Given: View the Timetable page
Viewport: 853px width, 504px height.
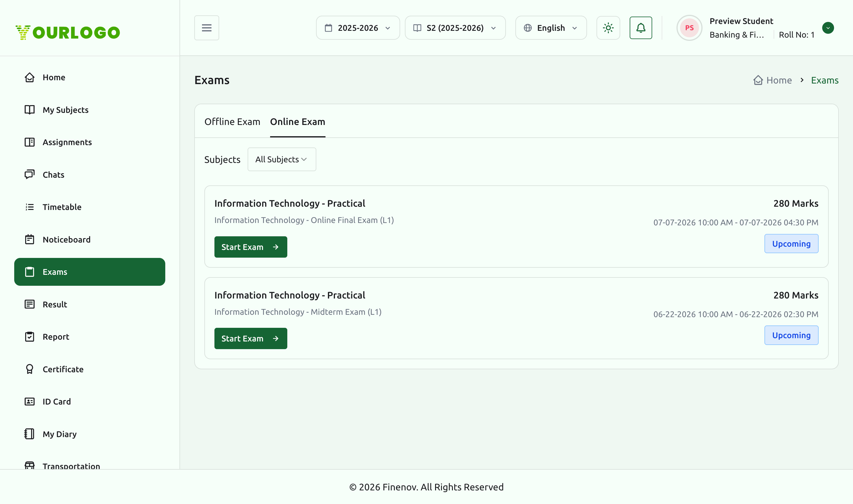Looking at the screenshot, I should tap(90, 207).
